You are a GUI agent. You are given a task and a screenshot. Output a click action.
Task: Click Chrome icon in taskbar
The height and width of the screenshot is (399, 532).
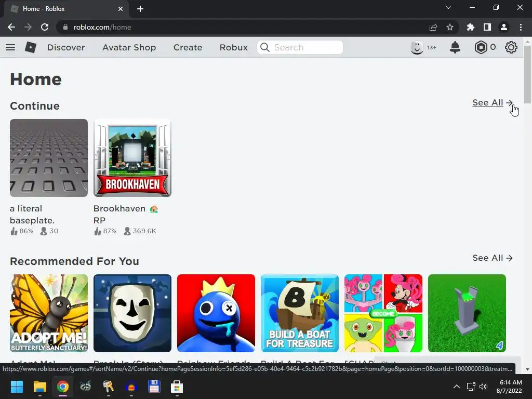coord(62,387)
